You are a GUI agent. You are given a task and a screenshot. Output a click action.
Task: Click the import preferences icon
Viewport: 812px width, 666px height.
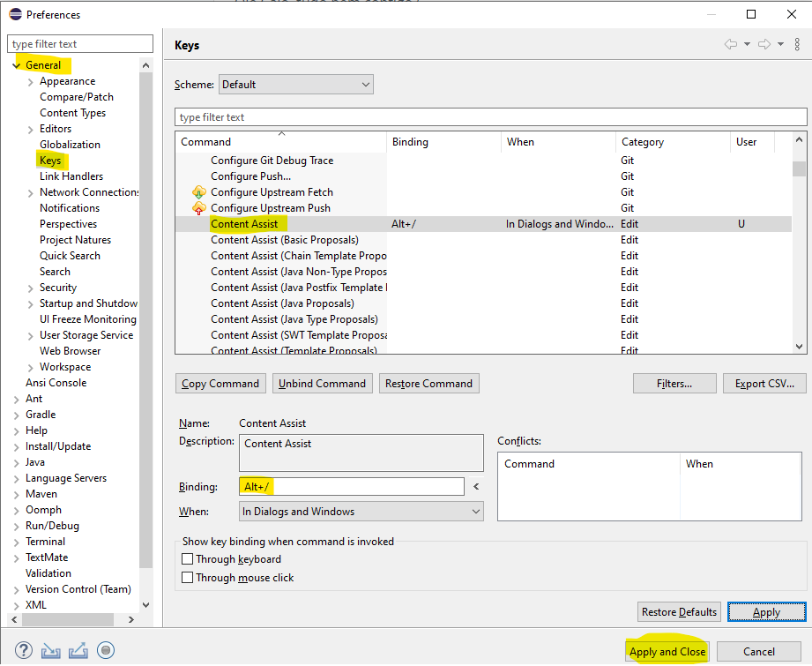[51, 650]
